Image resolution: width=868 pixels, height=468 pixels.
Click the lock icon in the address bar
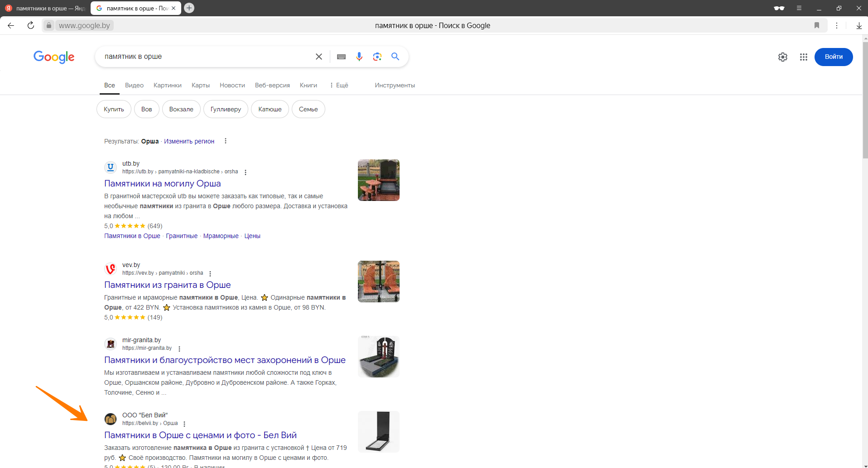coord(49,25)
